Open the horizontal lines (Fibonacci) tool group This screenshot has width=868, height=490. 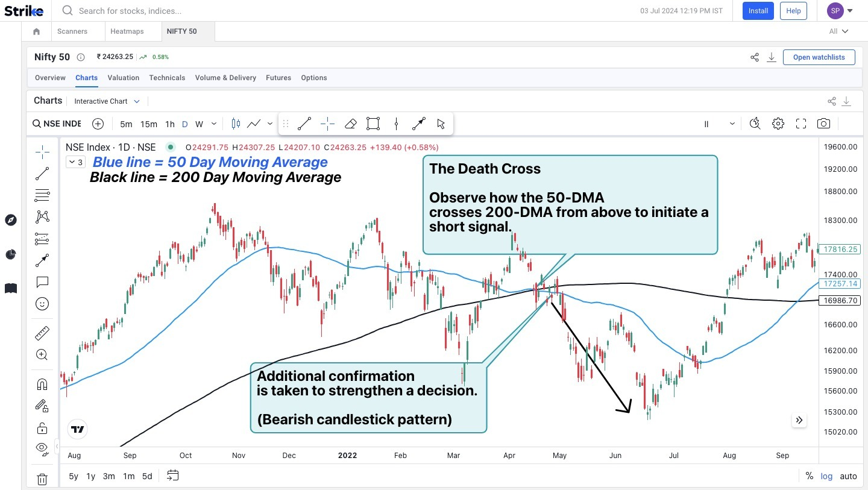click(42, 195)
